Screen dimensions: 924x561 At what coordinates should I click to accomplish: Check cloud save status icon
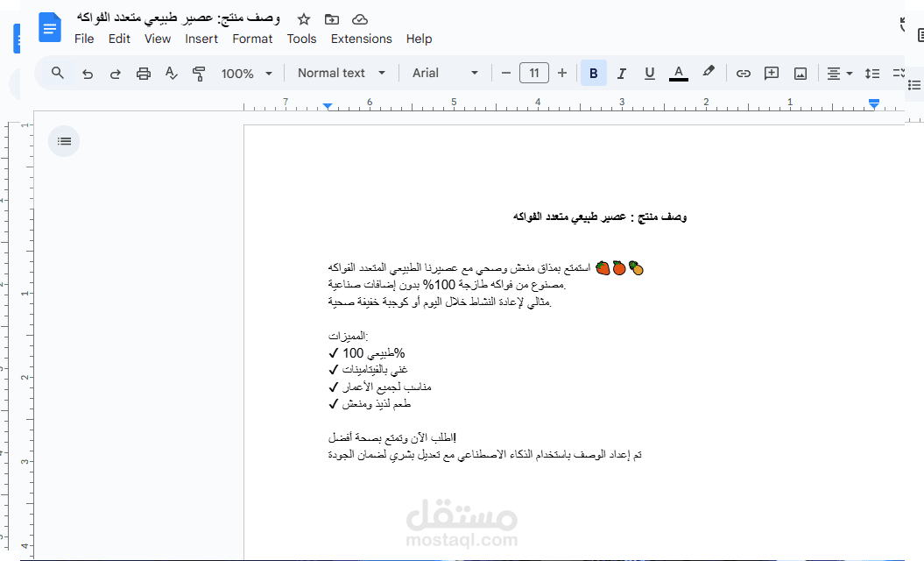point(359,19)
